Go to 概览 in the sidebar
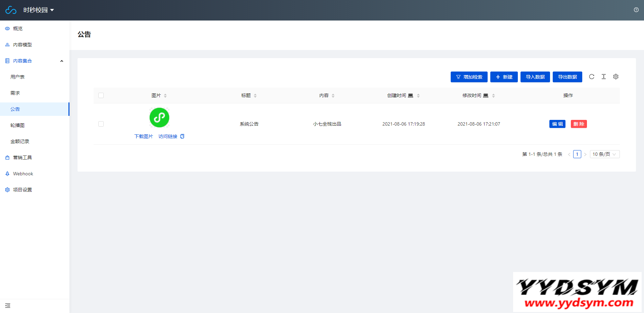 [x=18, y=29]
